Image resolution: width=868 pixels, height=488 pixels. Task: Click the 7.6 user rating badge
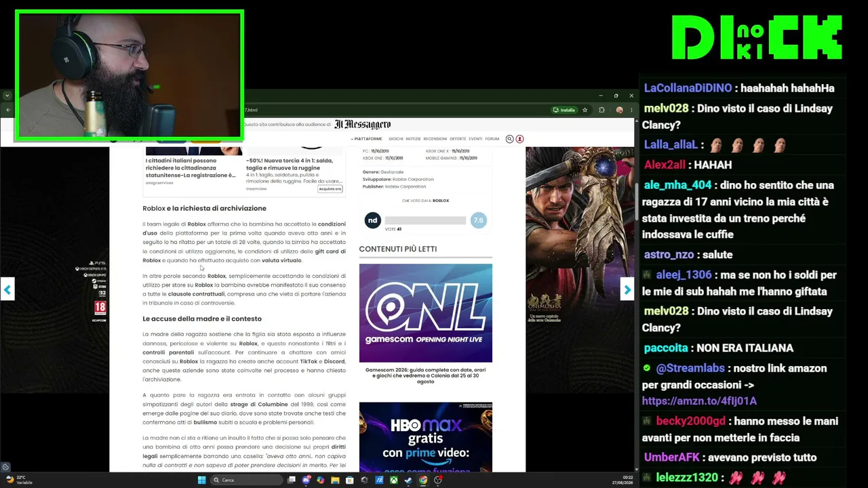pyautogui.click(x=478, y=220)
